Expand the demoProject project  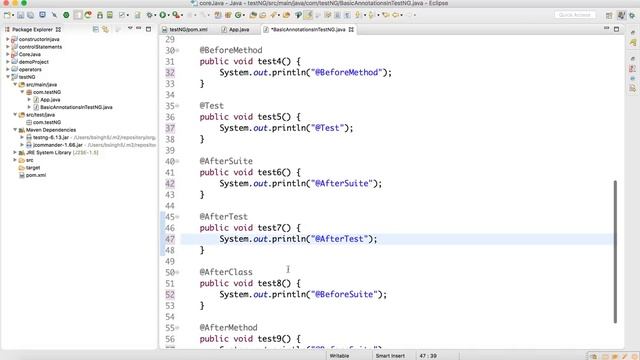tap(7, 62)
